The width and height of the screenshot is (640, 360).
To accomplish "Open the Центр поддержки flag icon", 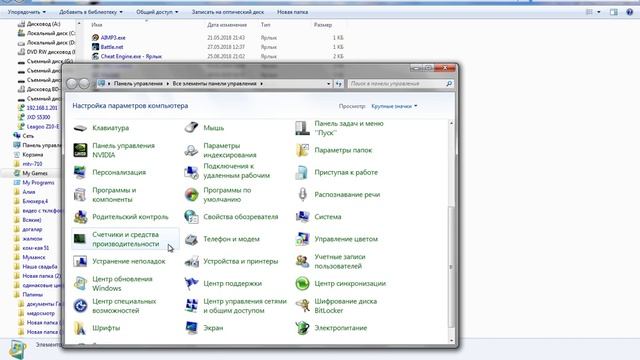I will [191, 283].
